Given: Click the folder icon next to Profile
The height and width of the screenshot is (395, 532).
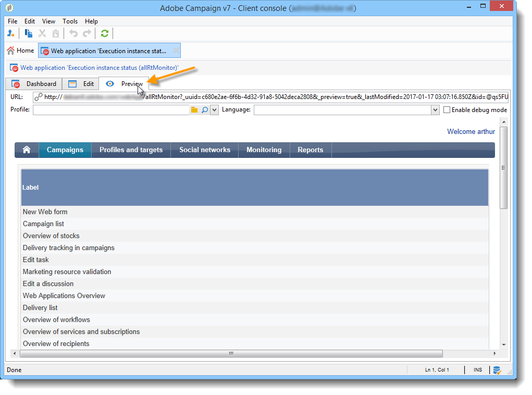Looking at the screenshot, I should click(194, 110).
